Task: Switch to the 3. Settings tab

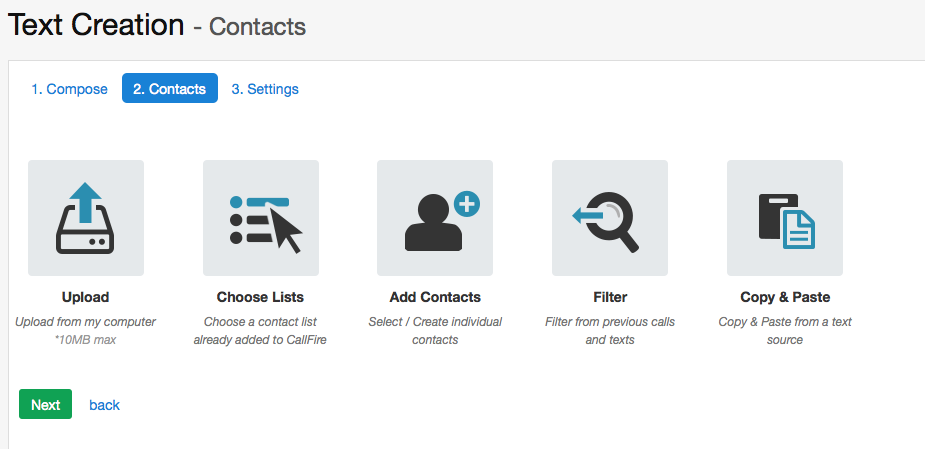Action: pyautogui.click(x=265, y=89)
